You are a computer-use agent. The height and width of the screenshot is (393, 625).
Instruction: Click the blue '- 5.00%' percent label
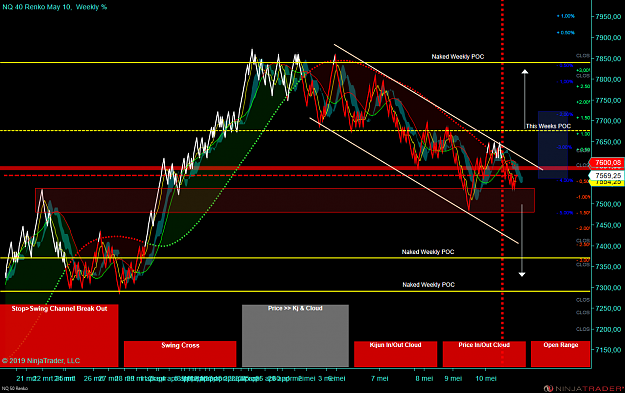pyautogui.click(x=565, y=213)
